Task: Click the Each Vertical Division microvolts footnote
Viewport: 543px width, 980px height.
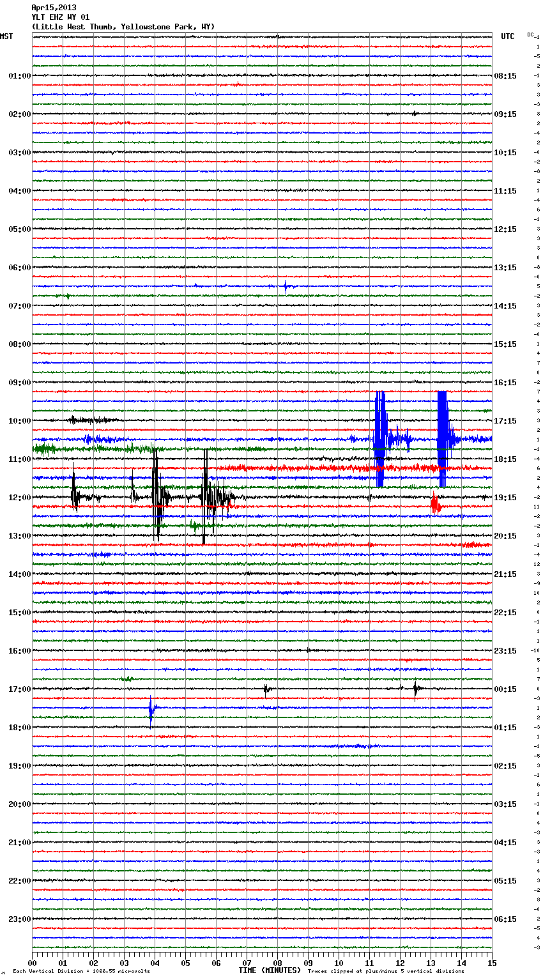Action: (x=81, y=971)
